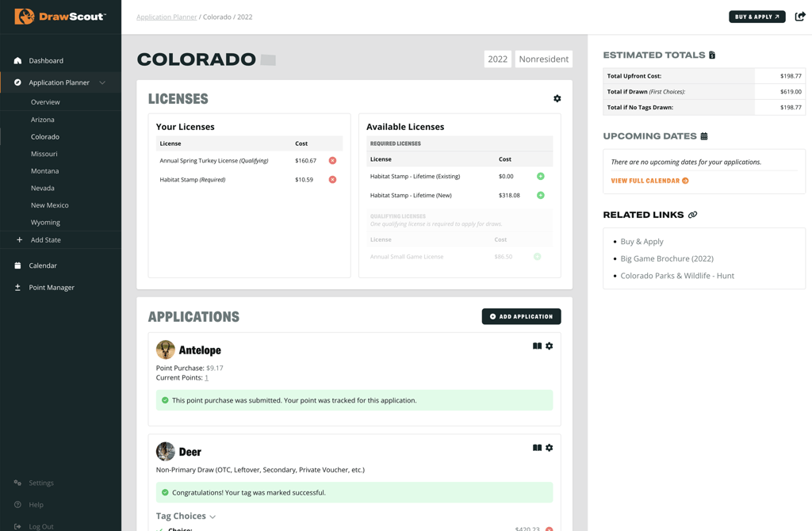
Task: Click the Colorado flag thumbnail
Action: coord(268,60)
